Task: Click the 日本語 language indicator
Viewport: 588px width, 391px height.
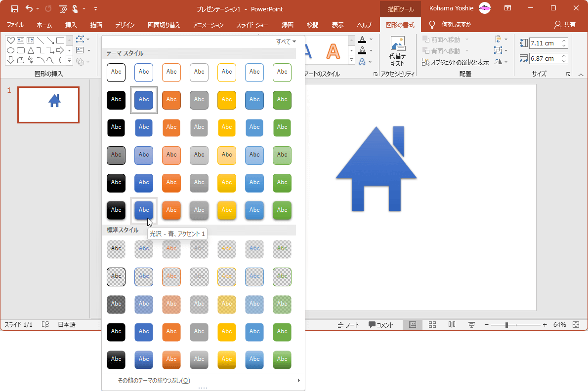Action: point(67,325)
